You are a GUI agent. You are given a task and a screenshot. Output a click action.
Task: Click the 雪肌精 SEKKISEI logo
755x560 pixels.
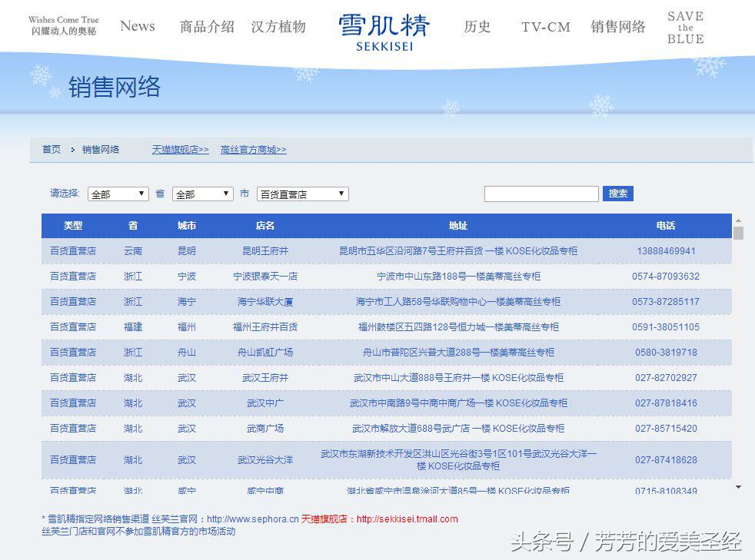click(384, 25)
